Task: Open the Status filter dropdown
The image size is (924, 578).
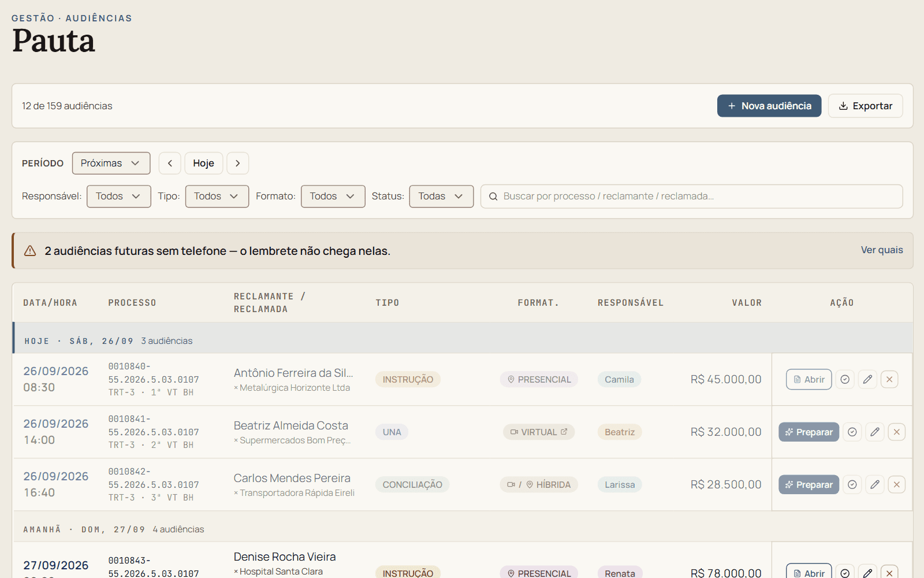Action: [441, 197]
